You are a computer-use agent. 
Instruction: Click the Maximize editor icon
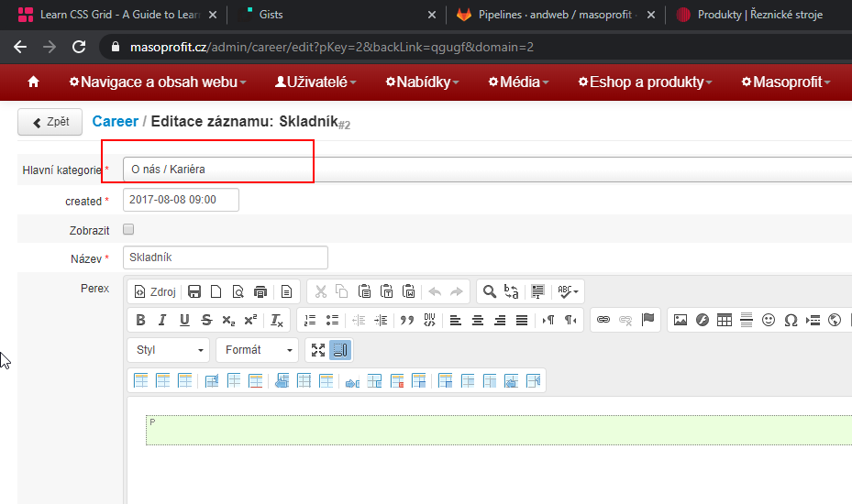[318, 350]
